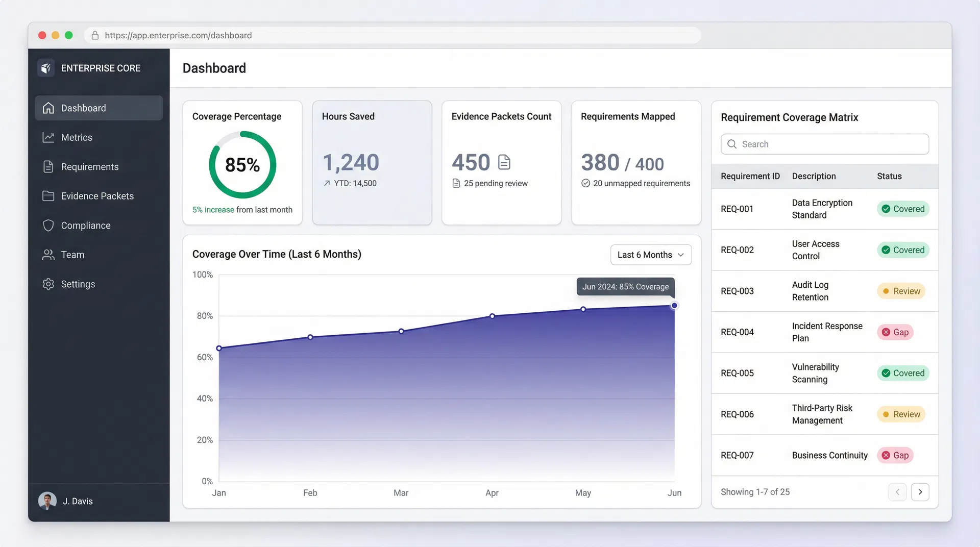980x547 pixels.
Task: Toggle Covered status for REQ-001
Action: (x=902, y=209)
